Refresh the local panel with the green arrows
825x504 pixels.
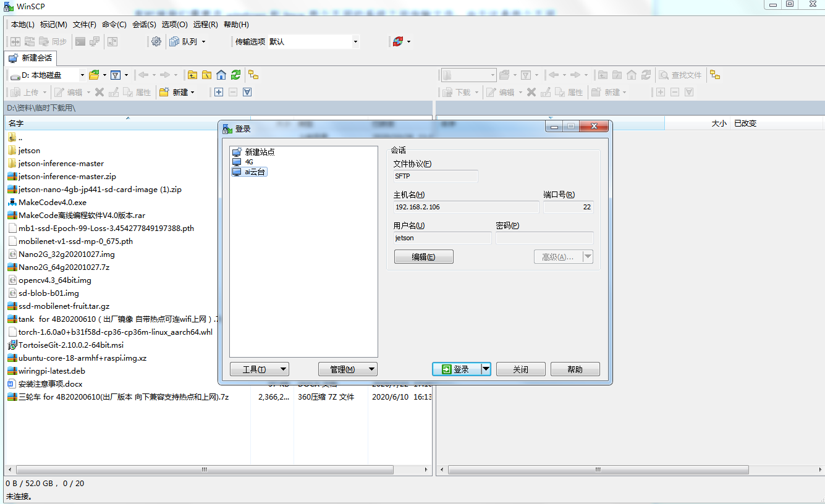click(x=235, y=75)
